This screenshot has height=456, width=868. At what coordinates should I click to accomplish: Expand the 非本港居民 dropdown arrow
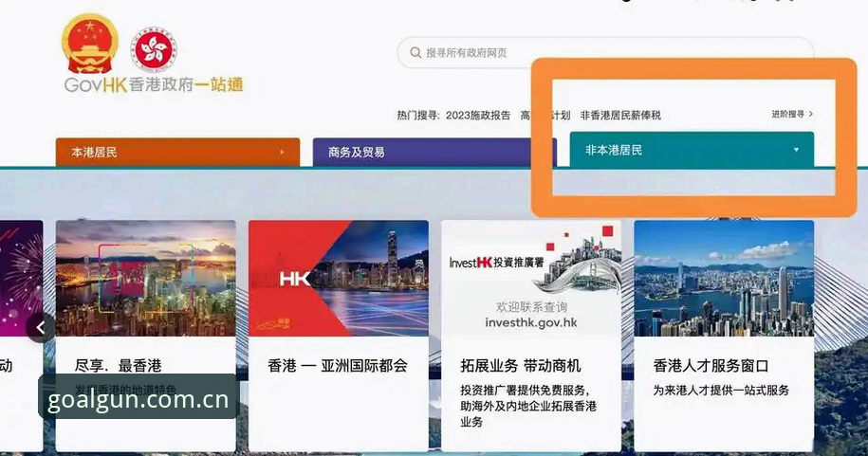pos(796,150)
